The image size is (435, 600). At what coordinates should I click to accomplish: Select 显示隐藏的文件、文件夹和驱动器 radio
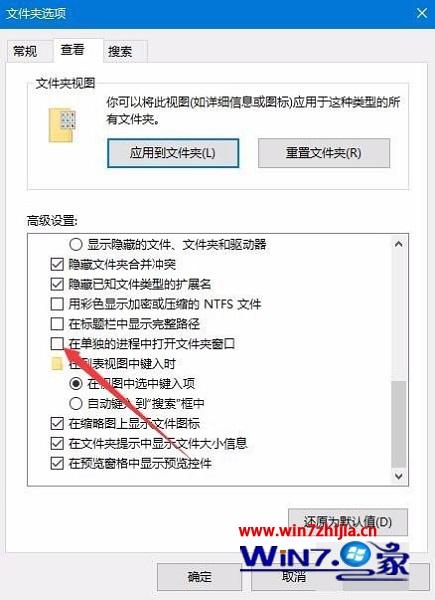pos(76,244)
